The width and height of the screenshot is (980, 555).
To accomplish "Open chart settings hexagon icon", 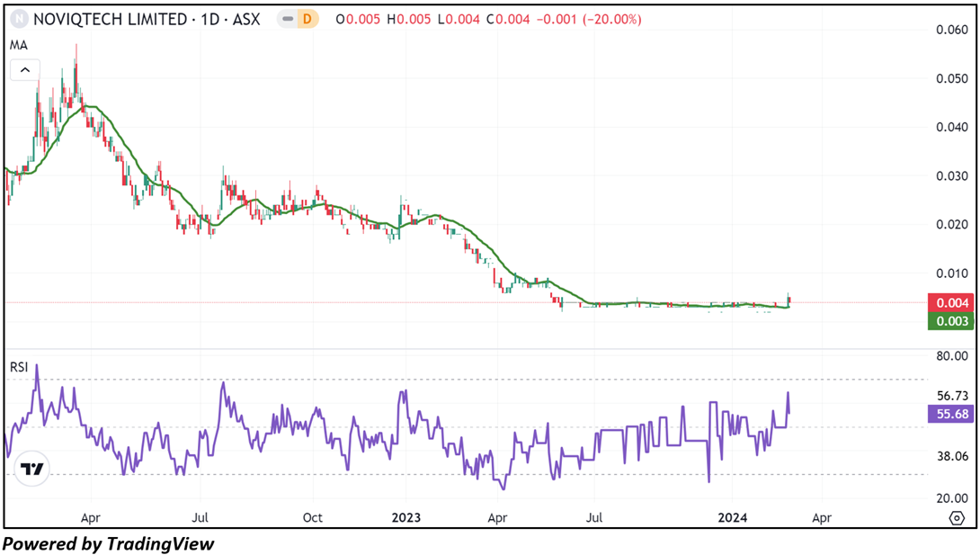I will pos(957,518).
